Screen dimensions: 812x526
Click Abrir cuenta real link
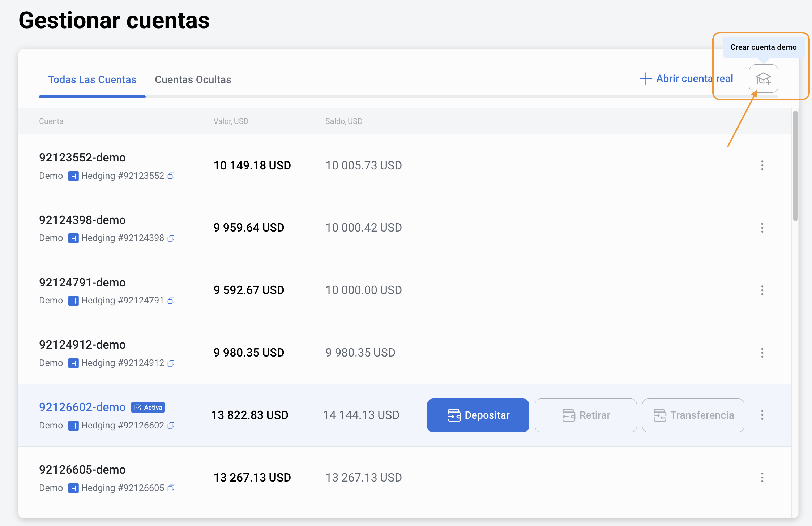(686, 78)
